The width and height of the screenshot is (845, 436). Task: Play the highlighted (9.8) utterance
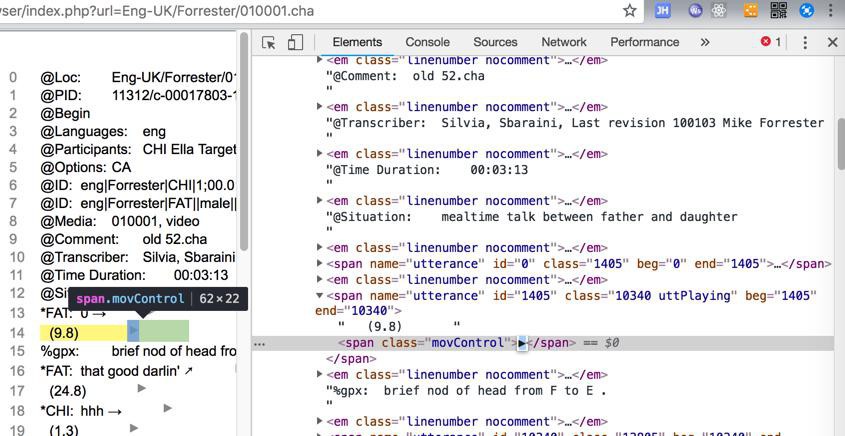tap(134, 329)
